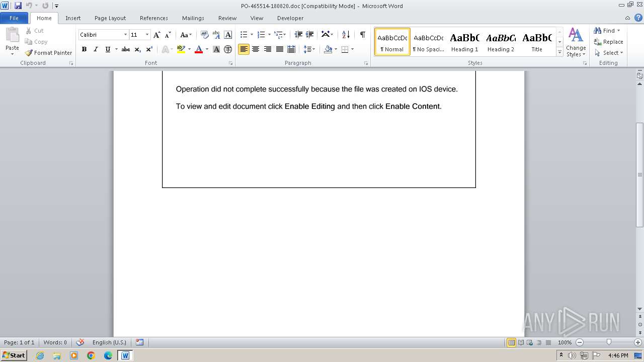The width and height of the screenshot is (644, 362).
Task: Open font name Calibri dropdown
Action: pyautogui.click(x=125, y=35)
